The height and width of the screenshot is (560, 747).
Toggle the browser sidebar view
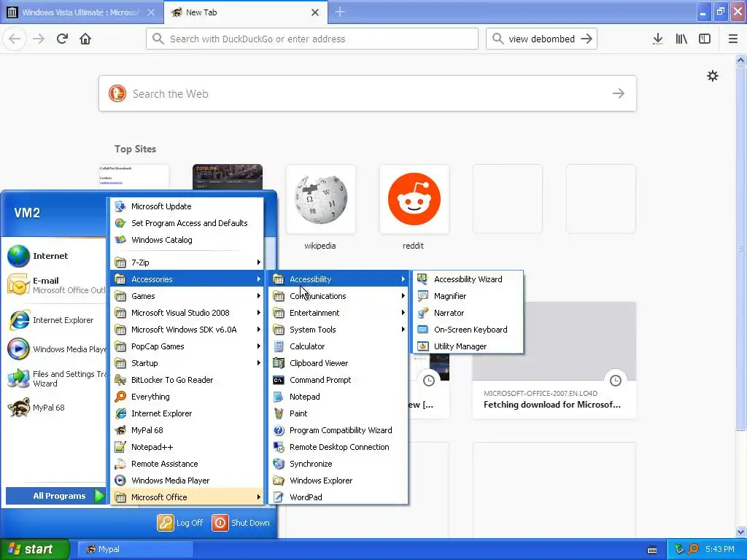[705, 39]
